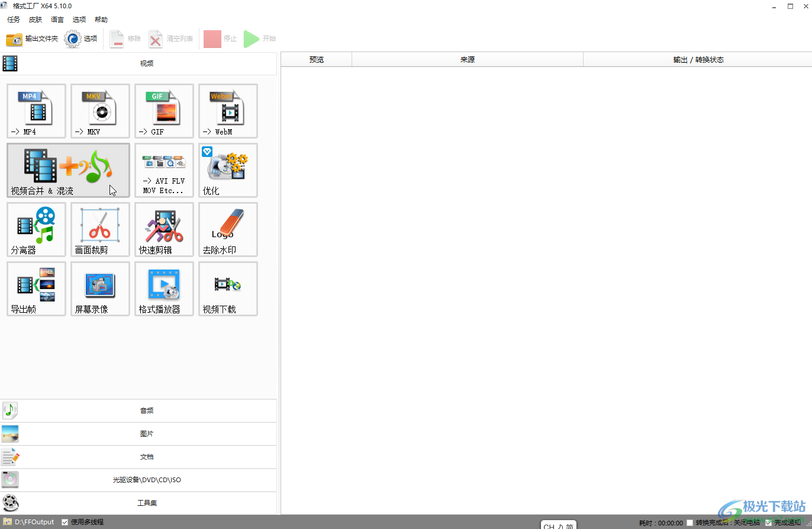Expand the 图片 category

tap(138, 434)
